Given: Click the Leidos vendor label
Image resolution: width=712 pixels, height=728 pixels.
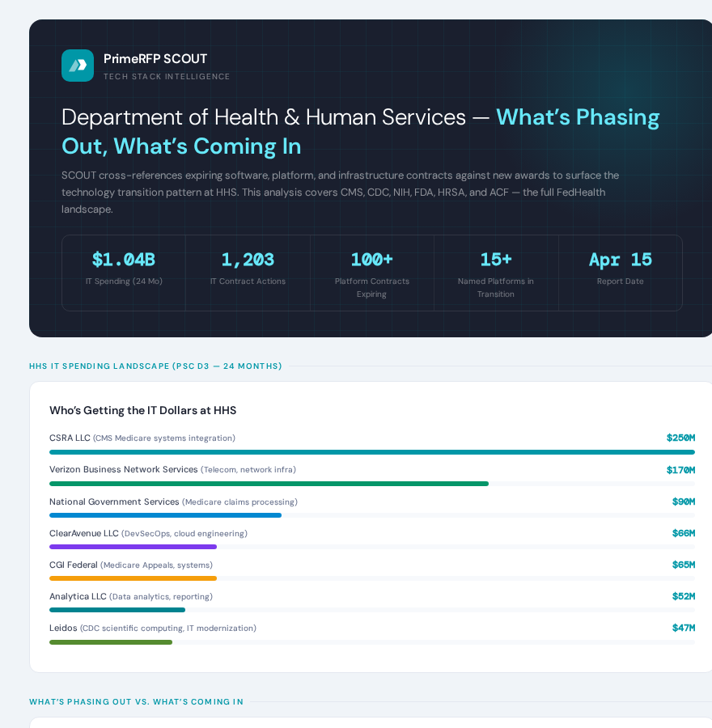Looking at the screenshot, I should point(153,629).
